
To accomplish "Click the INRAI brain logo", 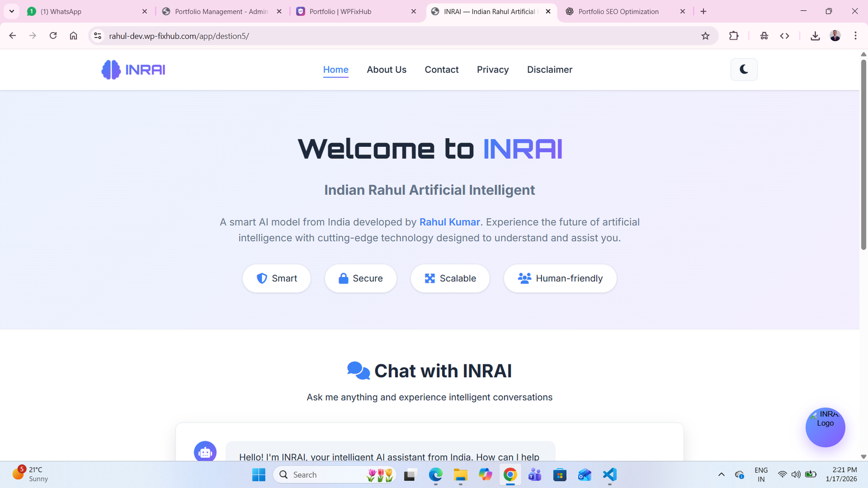I will point(111,69).
